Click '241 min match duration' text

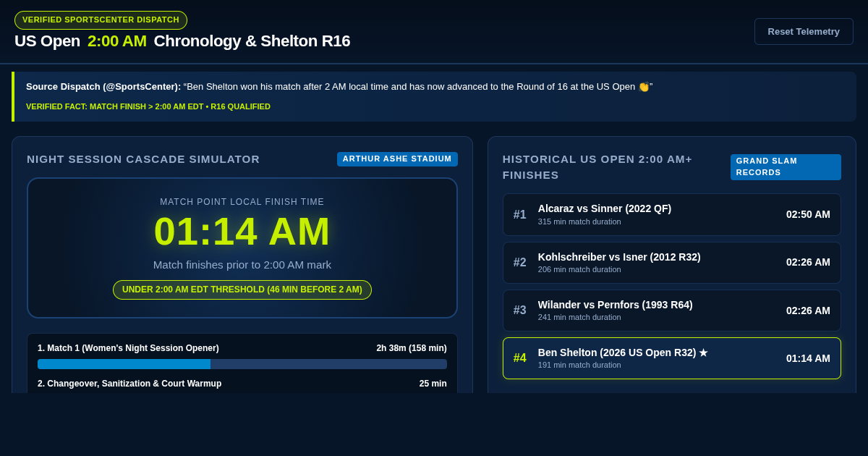(x=579, y=317)
